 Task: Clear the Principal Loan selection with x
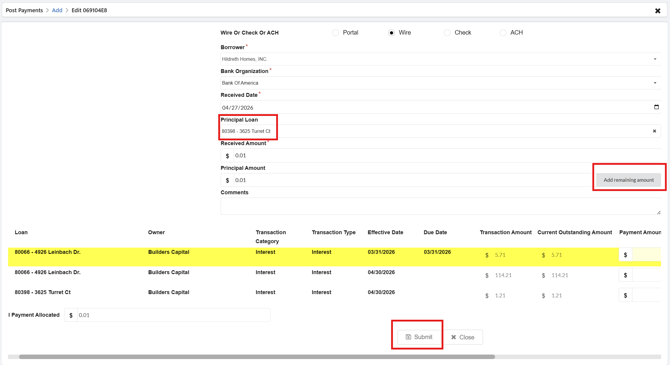click(654, 131)
